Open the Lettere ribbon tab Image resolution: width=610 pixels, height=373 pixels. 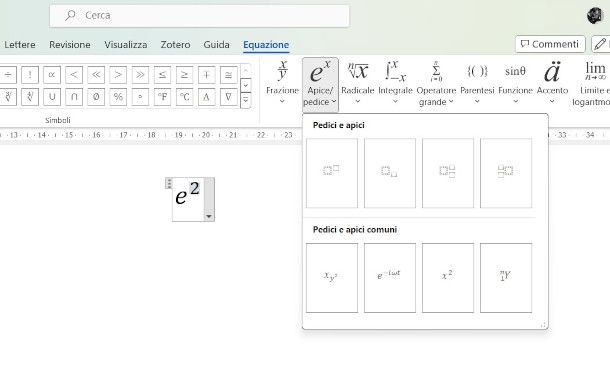(x=19, y=45)
